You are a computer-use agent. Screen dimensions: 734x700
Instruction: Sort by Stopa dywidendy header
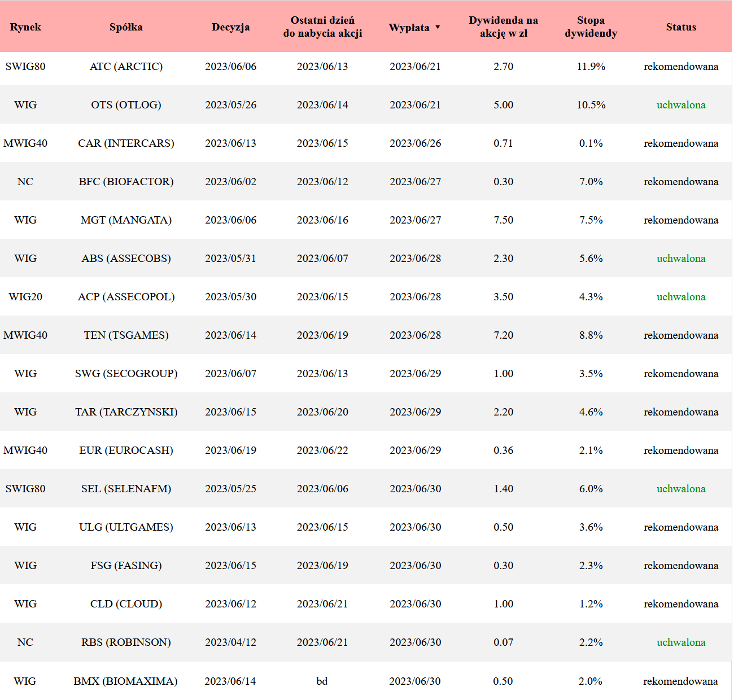point(591,27)
